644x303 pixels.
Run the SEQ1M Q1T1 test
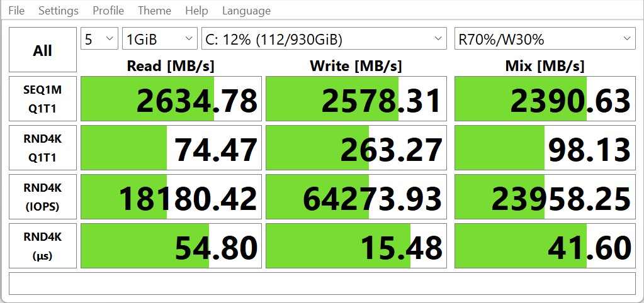pos(42,99)
